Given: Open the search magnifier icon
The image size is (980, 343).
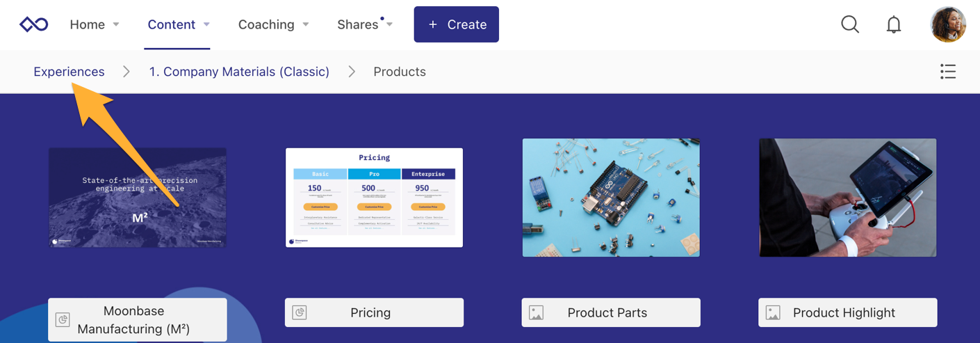Looking at the screenshot, I should (850, 24).
